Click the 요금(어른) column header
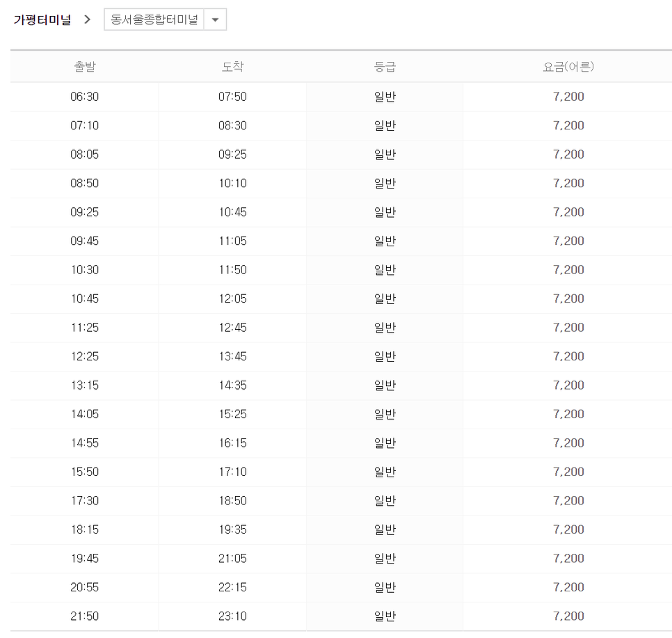672x638 pixels. click(568, 67)
